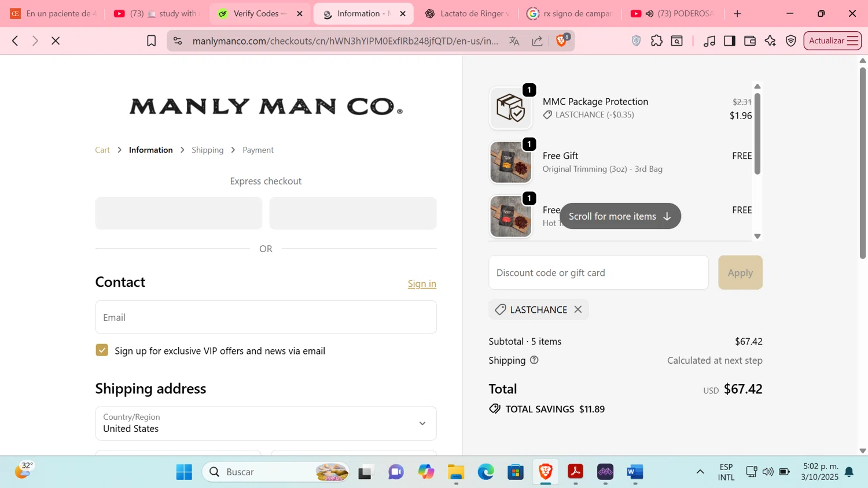This screenshot has height=488, width=868.
Task: Click the Brave screenshot search icon
Action: 676,40
